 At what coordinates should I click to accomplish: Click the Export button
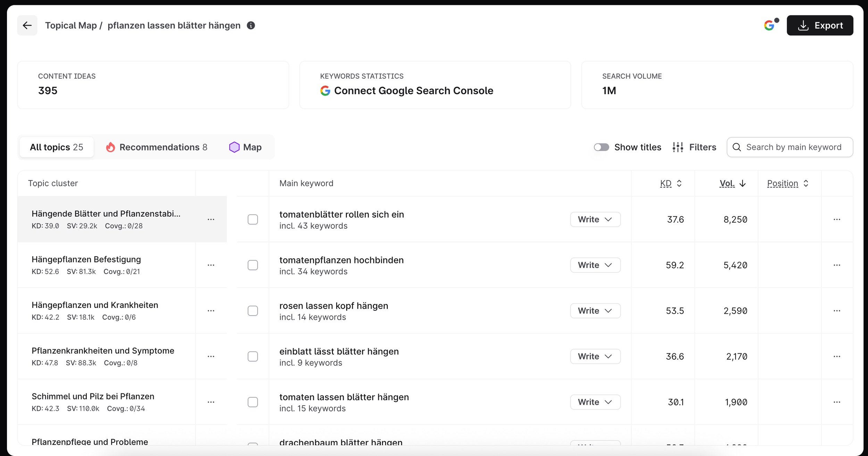pos(820,25)
